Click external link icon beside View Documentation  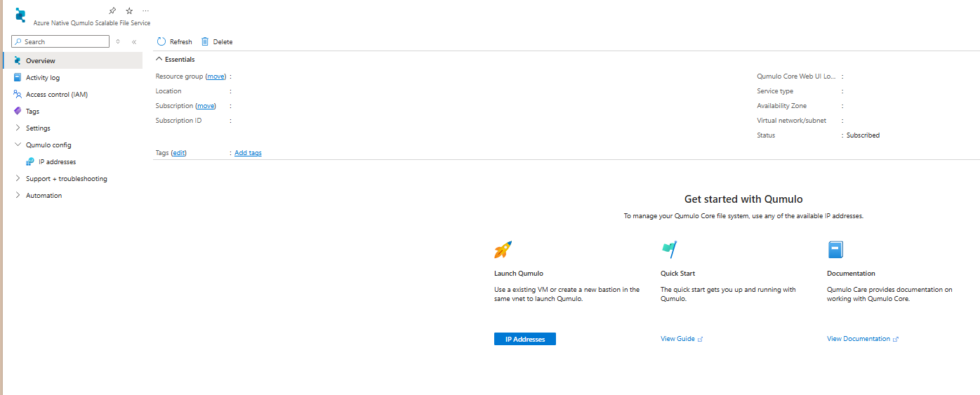coord(896,339)
